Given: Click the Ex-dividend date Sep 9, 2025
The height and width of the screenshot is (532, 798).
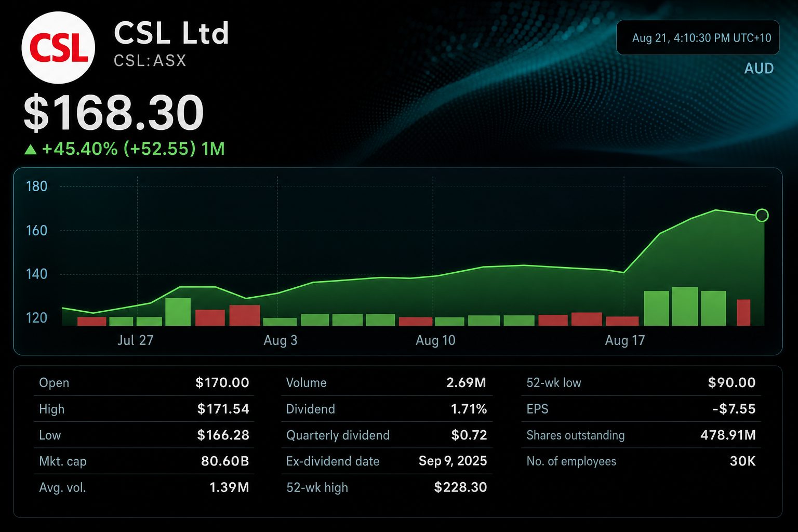Looking at the screenshot, I should pos(453,461).
